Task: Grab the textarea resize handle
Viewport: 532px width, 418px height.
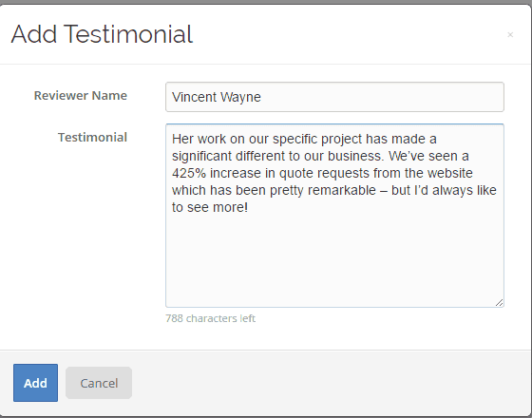Action: pos(499,303)
